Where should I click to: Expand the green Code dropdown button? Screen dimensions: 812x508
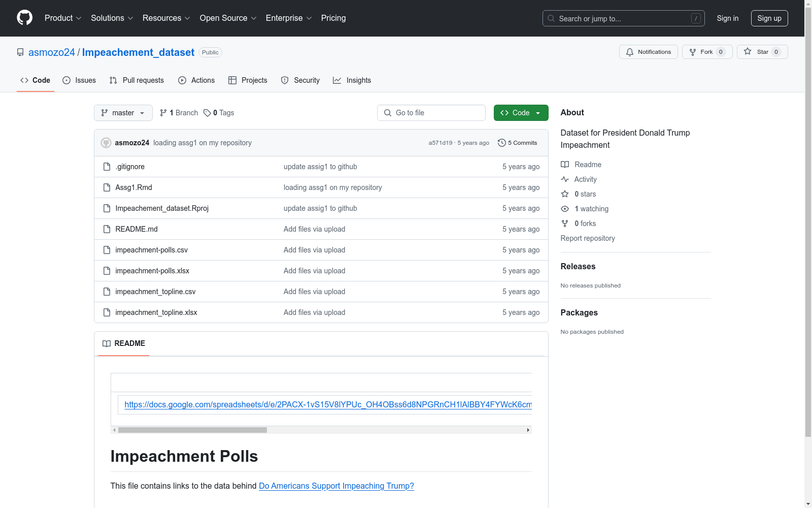coord(521,113)
